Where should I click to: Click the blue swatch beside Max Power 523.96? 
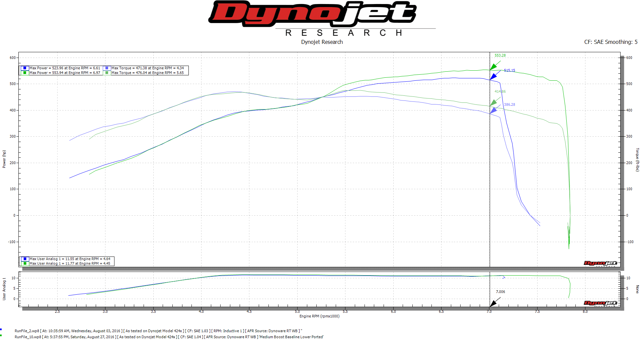coord(25,68)
